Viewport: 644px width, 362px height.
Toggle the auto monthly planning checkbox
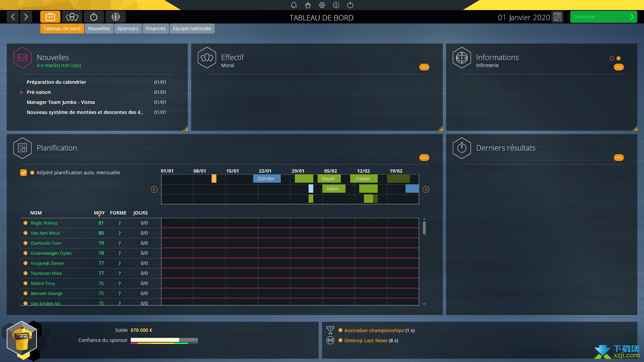(24, 172)
